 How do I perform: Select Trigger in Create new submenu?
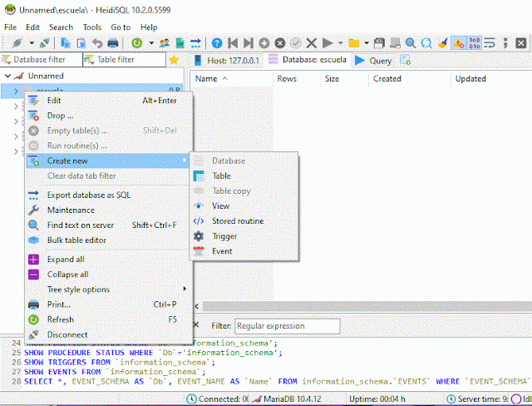pos(244,236)
